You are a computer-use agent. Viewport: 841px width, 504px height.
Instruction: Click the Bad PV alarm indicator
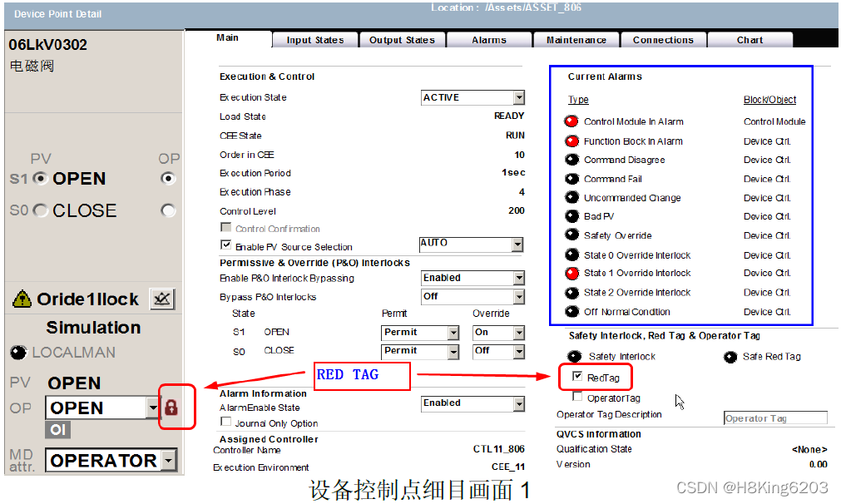tap(571, 216)
